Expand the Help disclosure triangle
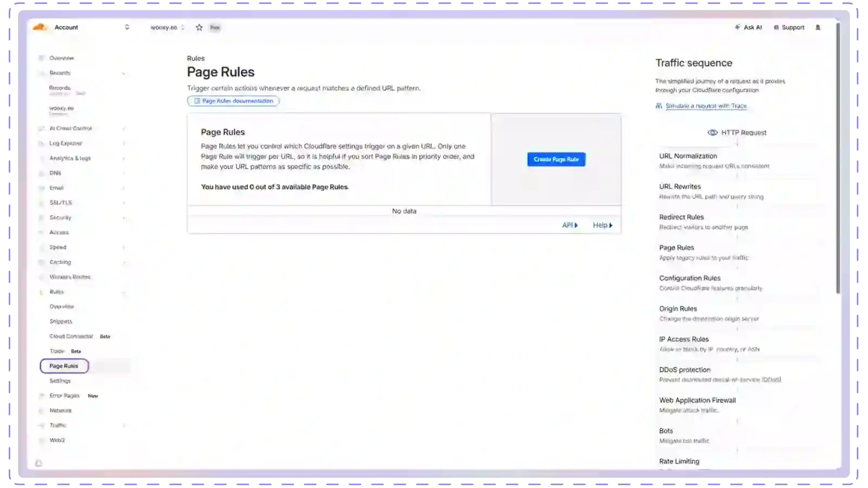The height and width of the screenshot is (488, 868). pyautogui.click(x=611, y=226)
